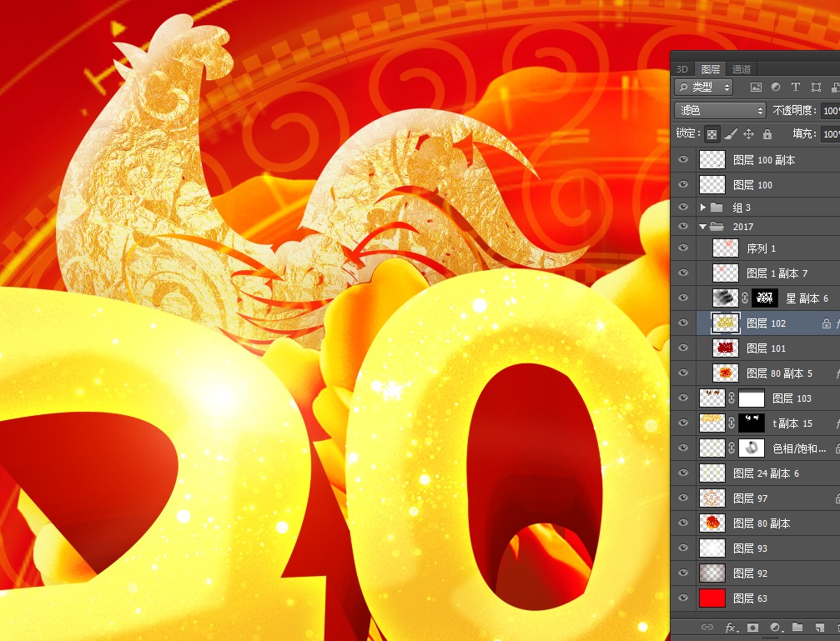Hide the 图层 97 layer

683,498
